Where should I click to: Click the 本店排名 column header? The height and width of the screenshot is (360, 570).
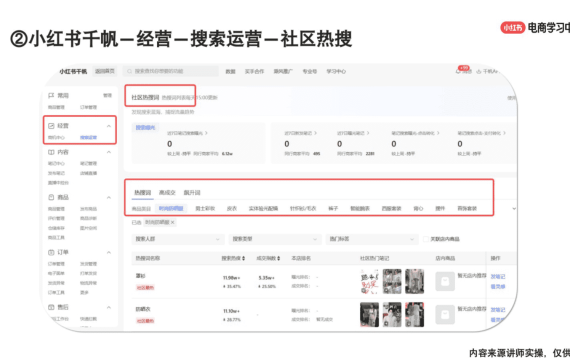pos(301,258)
